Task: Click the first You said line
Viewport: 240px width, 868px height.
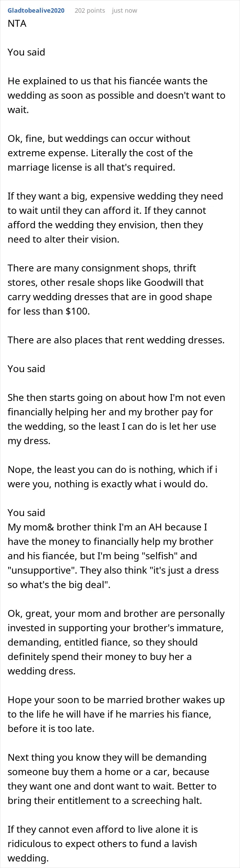Action: pos(26,52)
